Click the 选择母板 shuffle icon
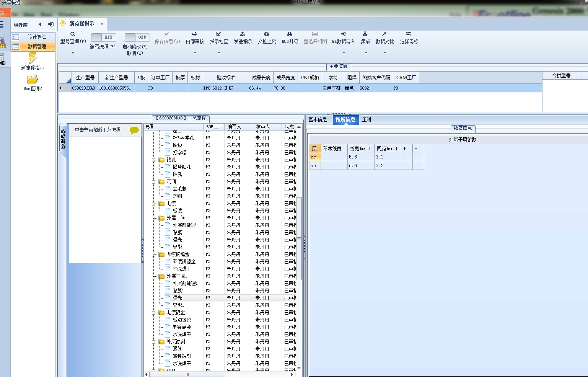The height and width of the screenshot is (377, 588). pos(409,34)
